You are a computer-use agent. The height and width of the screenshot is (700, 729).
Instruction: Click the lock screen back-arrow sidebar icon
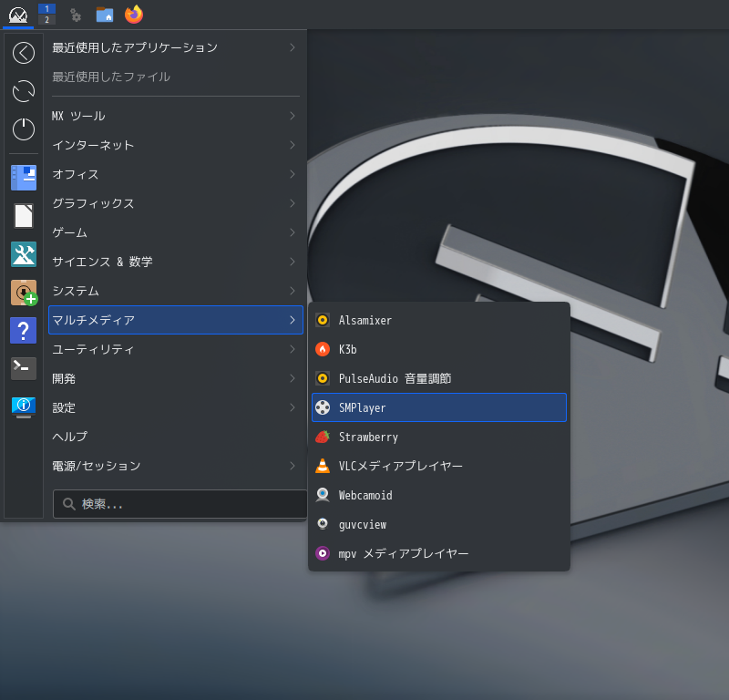point(24,53)
